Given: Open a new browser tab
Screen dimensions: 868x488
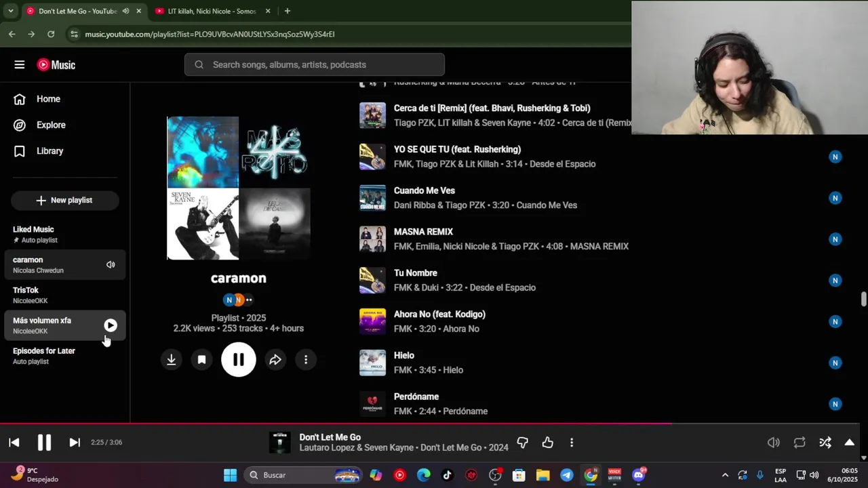Looking at the screenshot, I should 288,11.
